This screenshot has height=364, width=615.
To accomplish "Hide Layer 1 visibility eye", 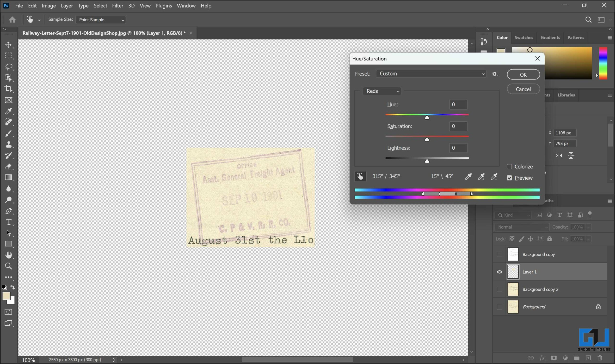I will tap(499, 272).
